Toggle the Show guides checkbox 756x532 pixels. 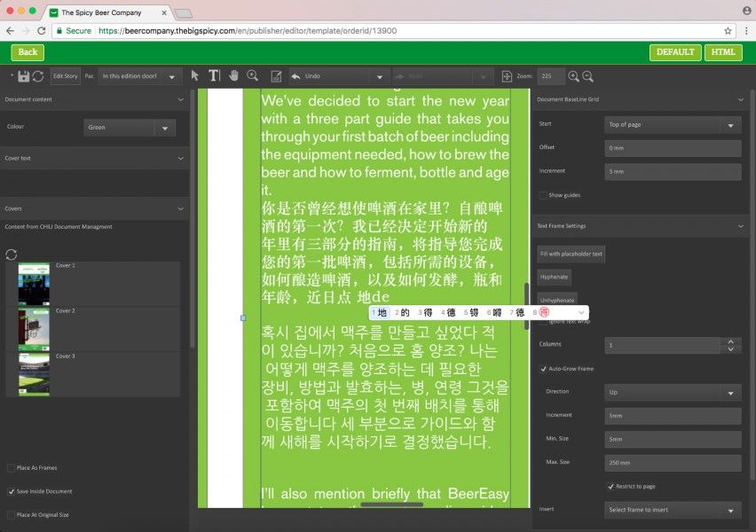543,195
